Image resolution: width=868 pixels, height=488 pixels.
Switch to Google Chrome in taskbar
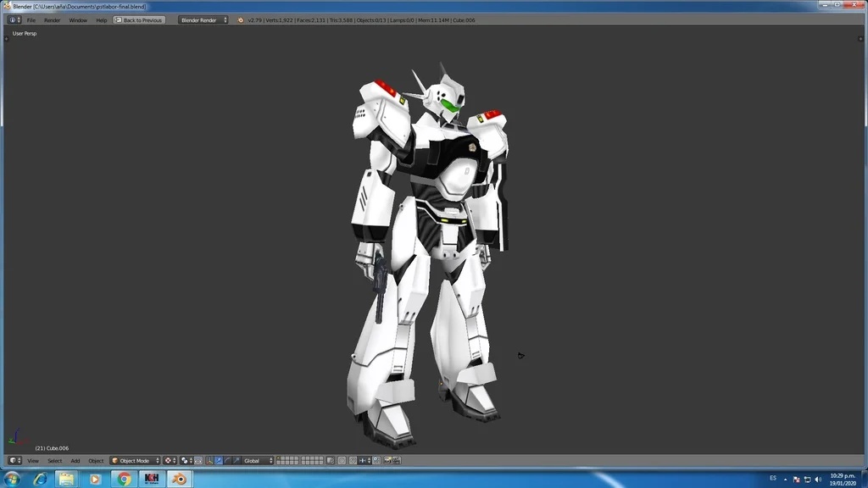pos(124,479)
